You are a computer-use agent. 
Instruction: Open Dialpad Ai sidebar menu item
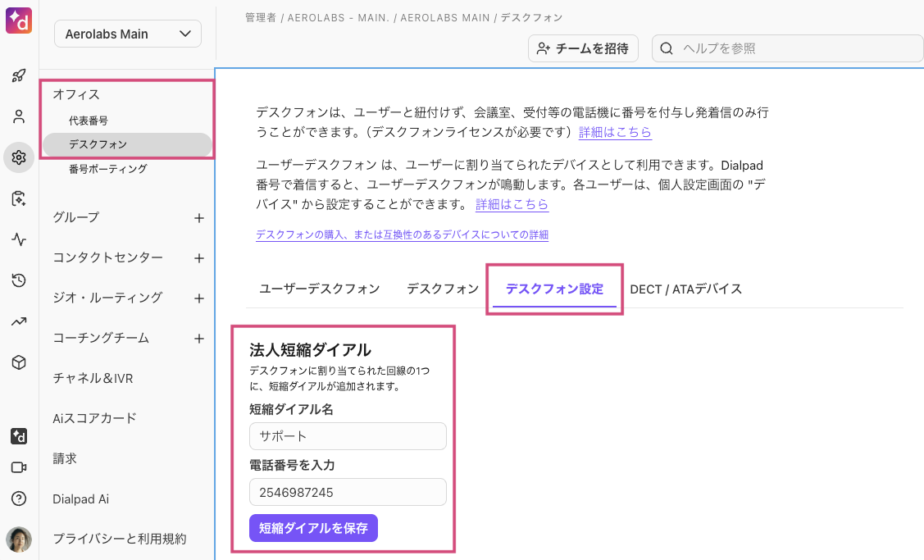pos(80,499)
